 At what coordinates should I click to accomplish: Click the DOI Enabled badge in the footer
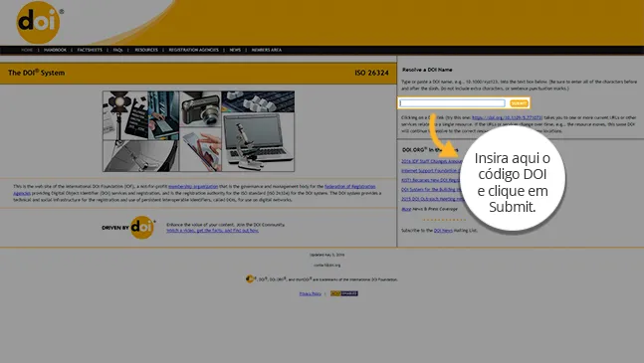tap(344, 293)
